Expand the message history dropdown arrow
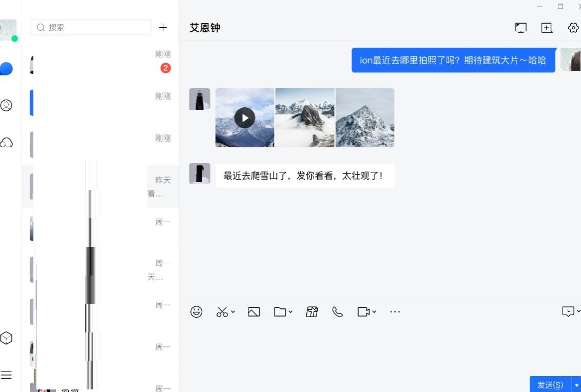The height and width of the screenshot is (392, 581). [x=578, y=311]
